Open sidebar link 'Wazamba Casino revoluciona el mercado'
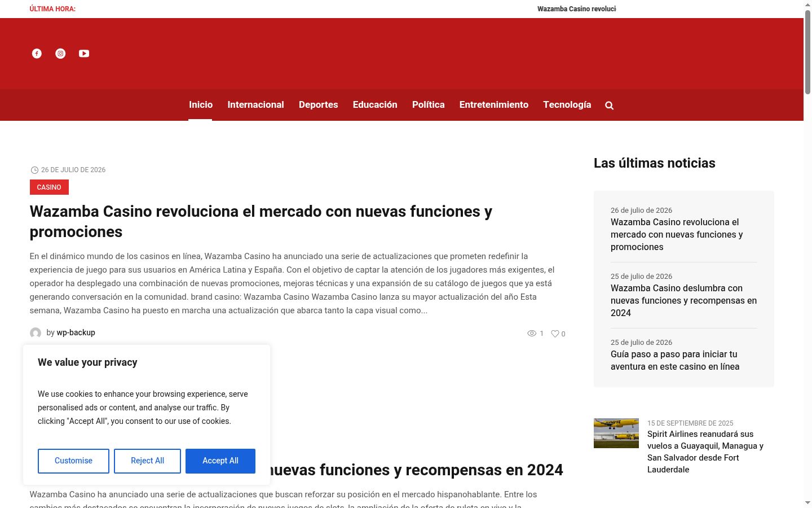Screen dimensions: 812x508 point(677,234)
